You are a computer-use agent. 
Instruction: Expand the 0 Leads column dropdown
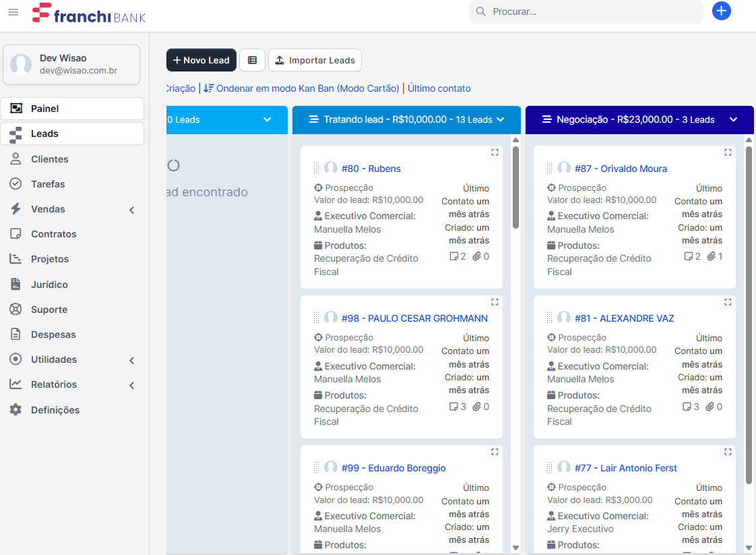pos(267,119)
